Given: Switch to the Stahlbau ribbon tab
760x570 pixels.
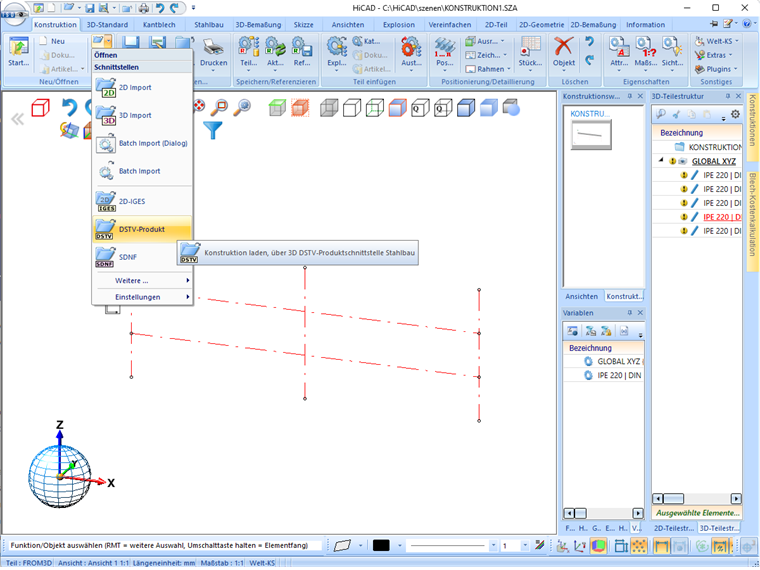Looking at the screenshot, I should point(209,25).
